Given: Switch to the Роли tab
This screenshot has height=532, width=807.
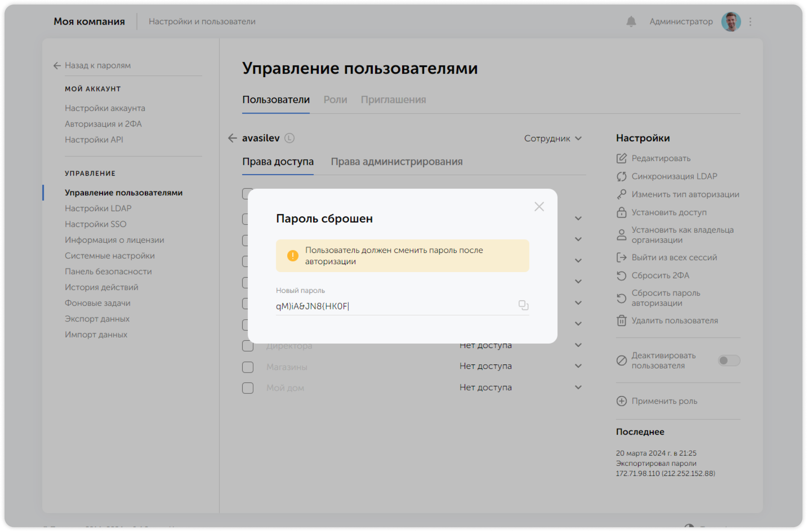Looking at the screenshot, I should point(335,100).
